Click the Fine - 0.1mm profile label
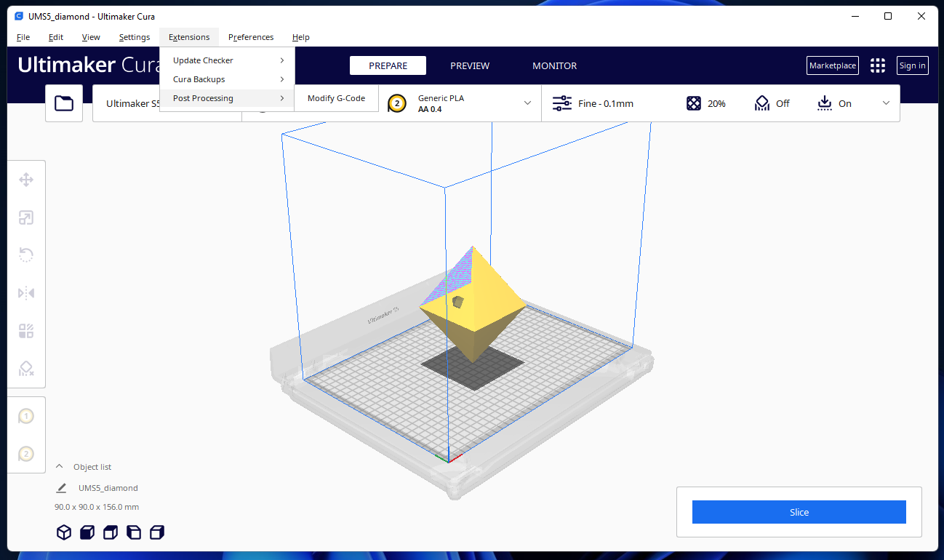Viewport: 944px width, 560px height. pyautogui.click(x=606, y=103)
